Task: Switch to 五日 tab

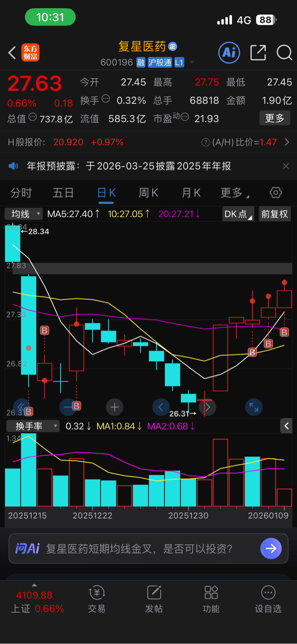Action: tap(63, 192)
